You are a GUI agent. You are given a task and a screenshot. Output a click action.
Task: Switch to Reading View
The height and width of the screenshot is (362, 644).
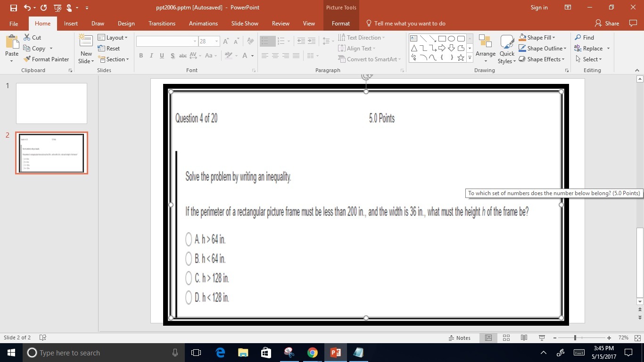coord(524,337)
